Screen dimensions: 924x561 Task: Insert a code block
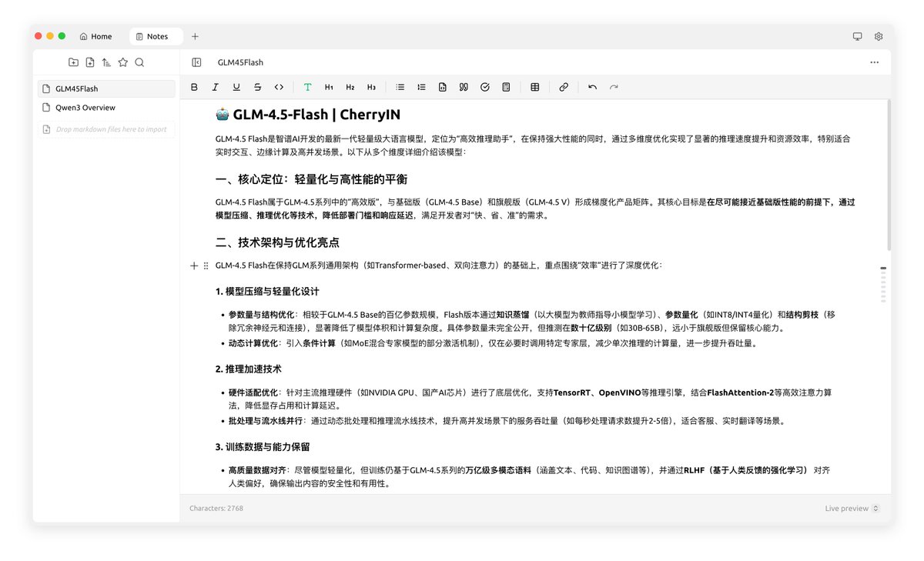[442, 87]
